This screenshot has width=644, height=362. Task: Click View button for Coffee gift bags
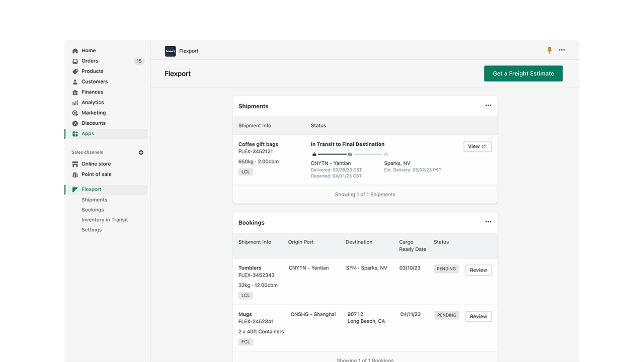click(x=477, y=146)
